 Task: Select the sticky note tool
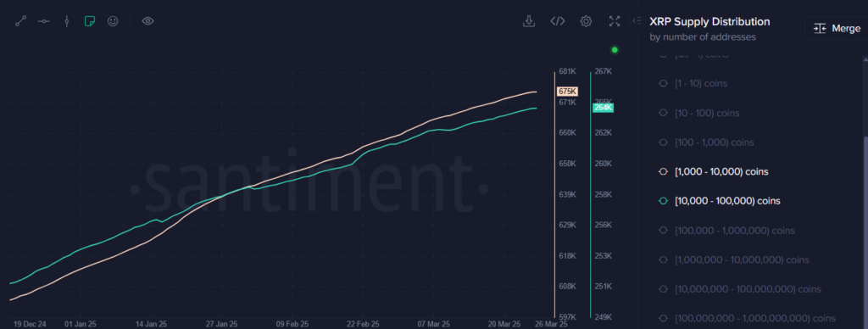(90, 21)
